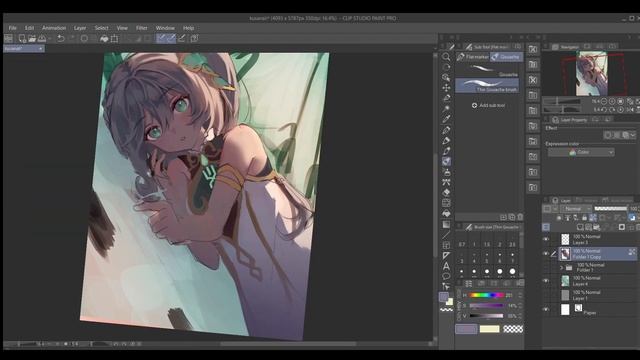Open the layer blending mode Normal dropdown
The width and height of the screenshot is (640, 360).
[577, 209]
